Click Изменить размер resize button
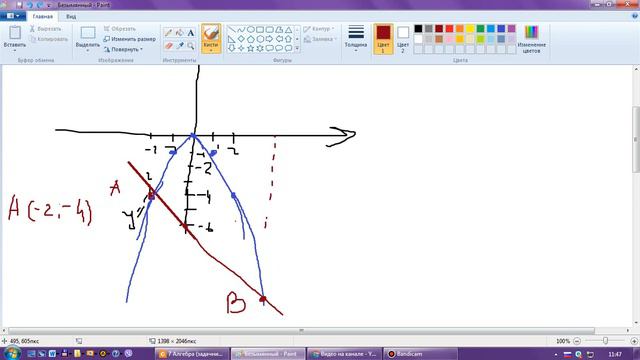 pos(129,39)
